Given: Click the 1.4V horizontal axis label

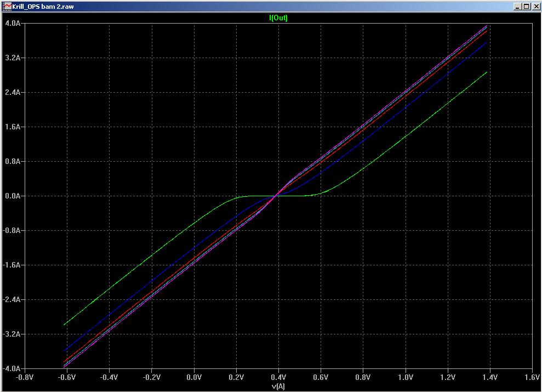Looking at the screenshot, I should coord(490,377).
